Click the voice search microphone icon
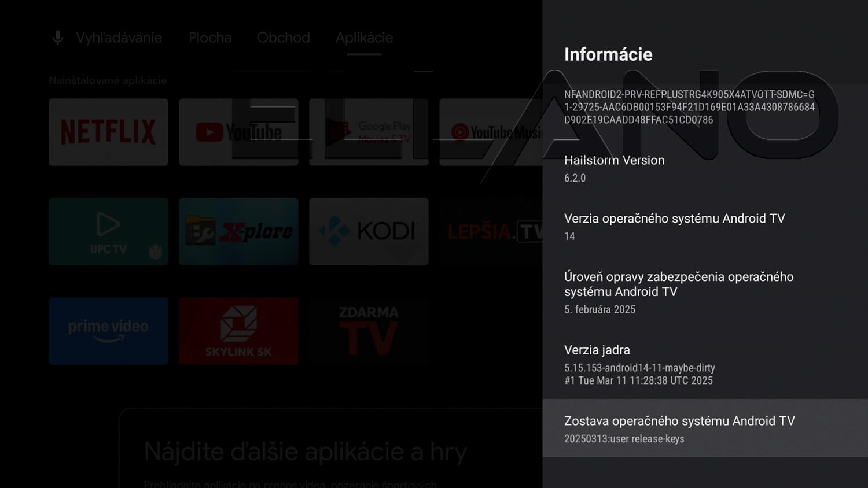Viewport: 868px width, 488px height. click(58, 38)
